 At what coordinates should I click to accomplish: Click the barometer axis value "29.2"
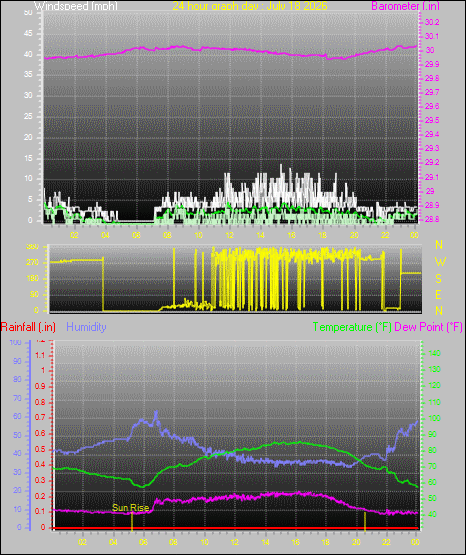(x=432, y=162)
